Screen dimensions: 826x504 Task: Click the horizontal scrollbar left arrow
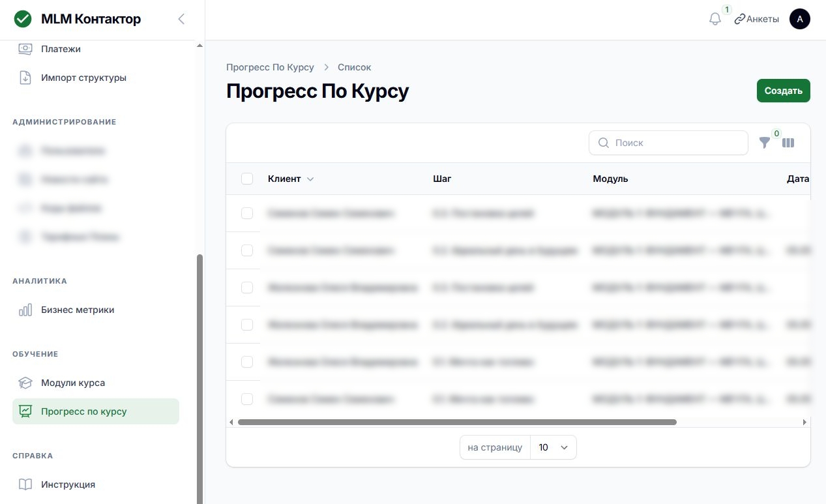pos(231,422)
